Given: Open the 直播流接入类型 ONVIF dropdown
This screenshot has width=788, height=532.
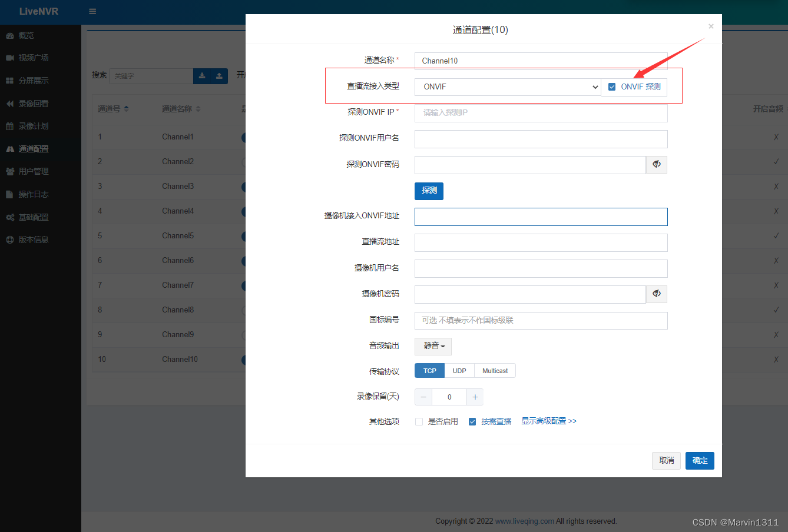Looking at the screenshot, I should [x=508, y=87].
